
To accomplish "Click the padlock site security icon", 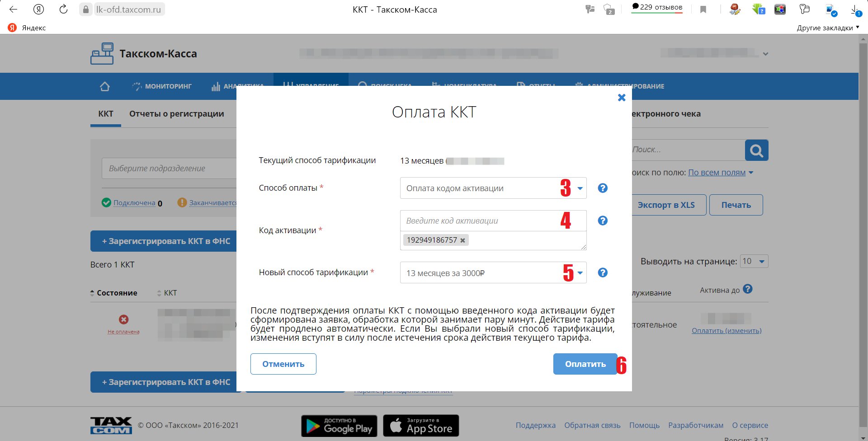I will pos(86,9).
